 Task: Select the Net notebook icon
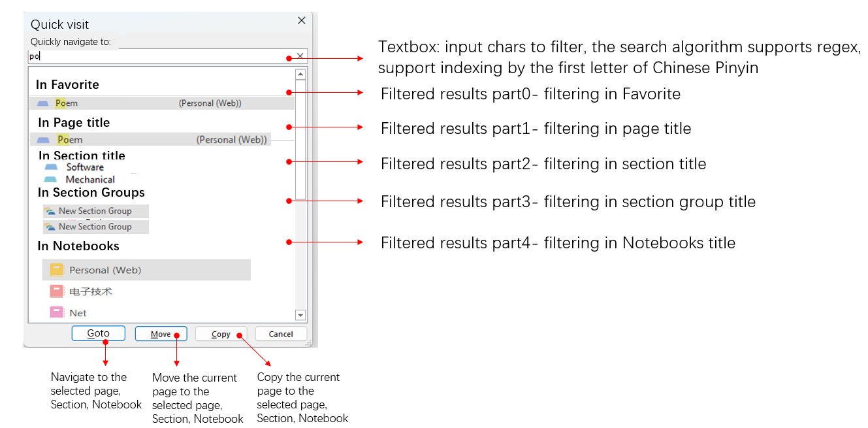[x=56, y=312]
